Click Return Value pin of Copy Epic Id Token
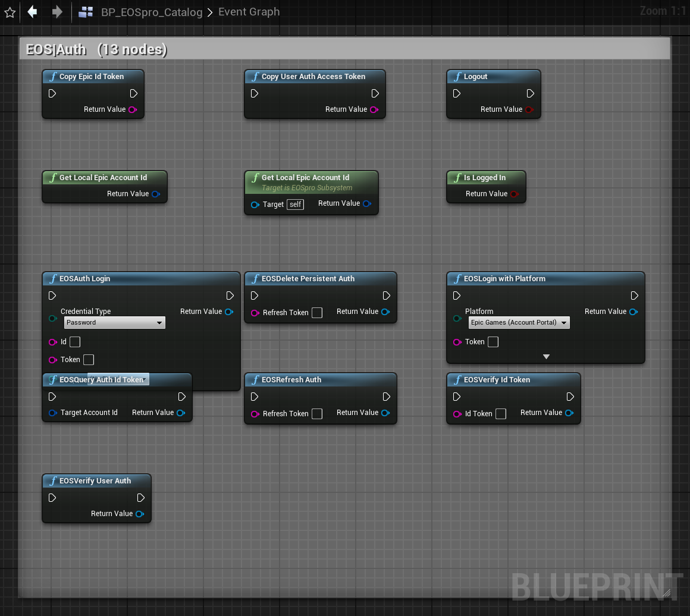 (x=133, y=109)
